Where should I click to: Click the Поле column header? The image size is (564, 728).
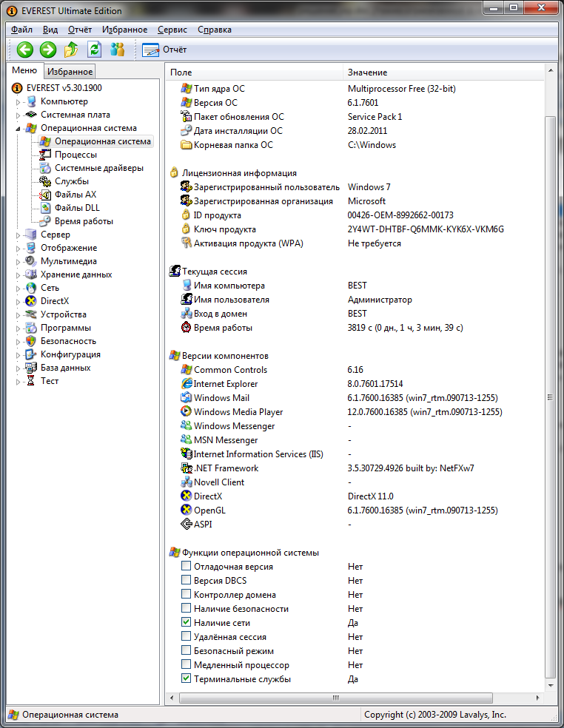[x=255, y=73]
